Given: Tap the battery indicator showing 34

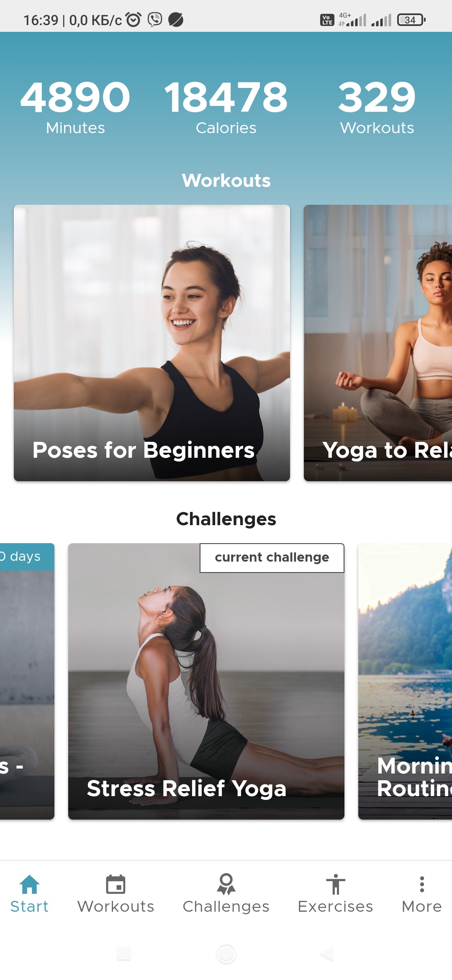Looking at the screenshot, I should [411, 20].
